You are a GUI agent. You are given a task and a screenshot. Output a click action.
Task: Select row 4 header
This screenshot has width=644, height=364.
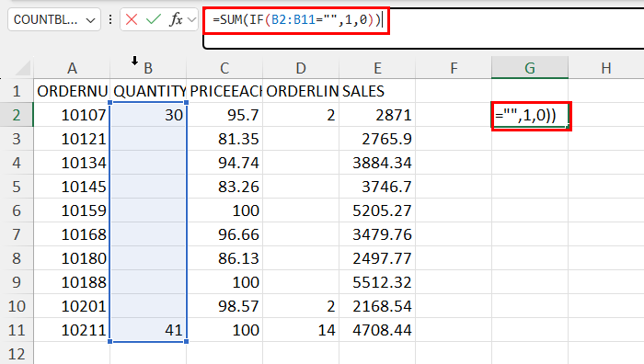tap(17, 163)
